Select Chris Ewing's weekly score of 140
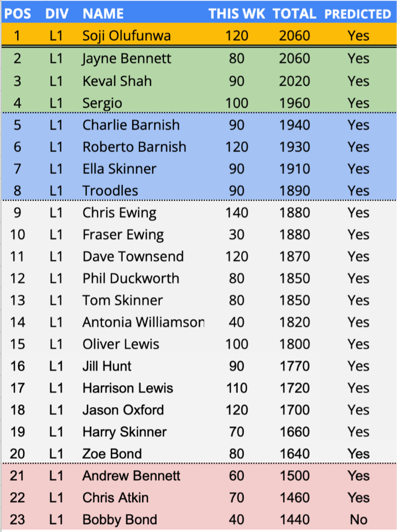This screenshot has width=397, height=532. click(x=237, y=213)
